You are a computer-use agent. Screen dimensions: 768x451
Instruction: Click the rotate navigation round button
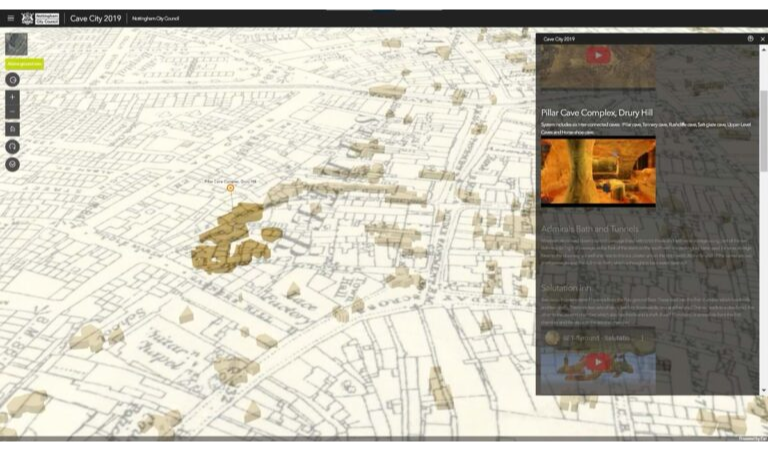[13, 146]
